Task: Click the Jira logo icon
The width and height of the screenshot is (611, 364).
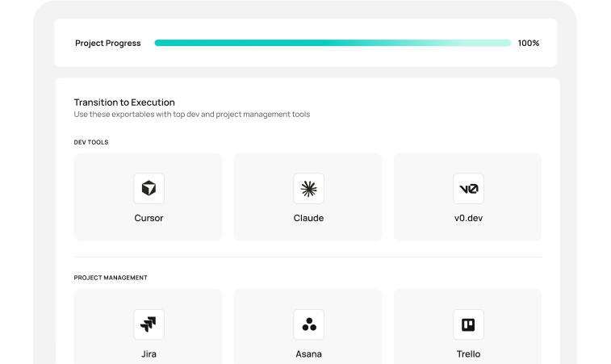Action: (149, 324)
